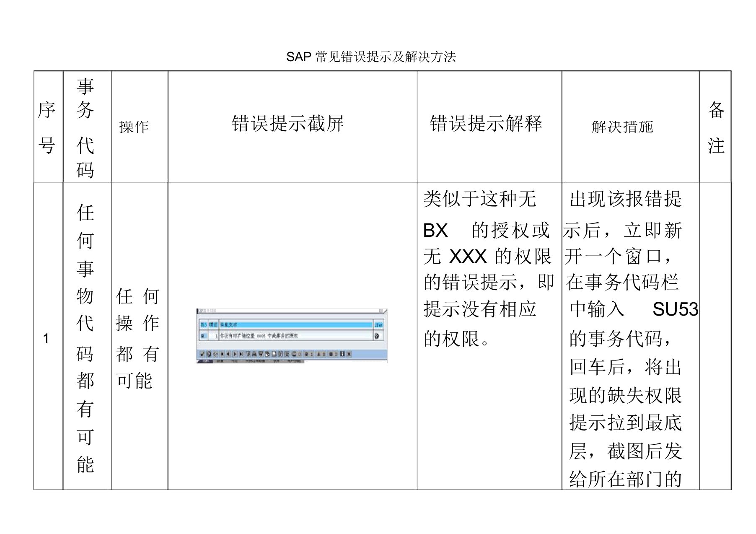Go to previous message arrow icon

pyautogui.click(x=228, y=354)
